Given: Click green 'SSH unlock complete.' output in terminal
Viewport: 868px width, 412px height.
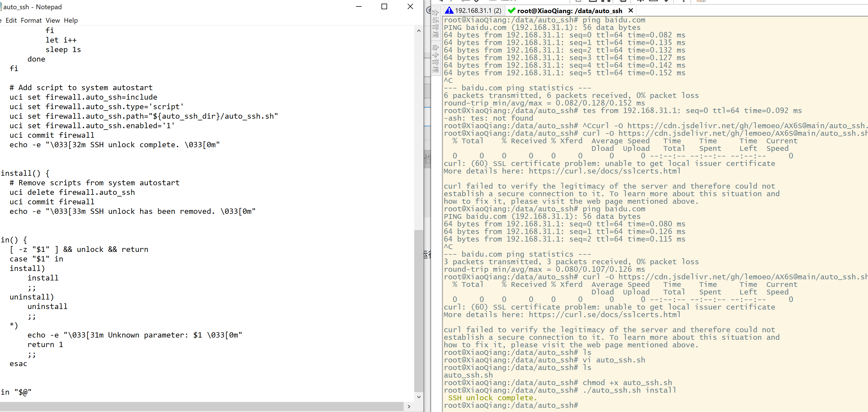Looking at the screenshot, I should click(493, 398).
